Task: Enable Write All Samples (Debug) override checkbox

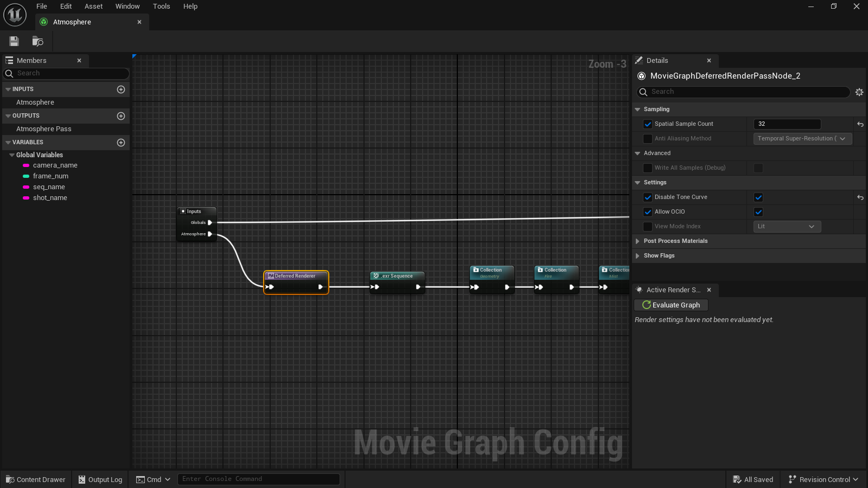Action: pos(648,168)
